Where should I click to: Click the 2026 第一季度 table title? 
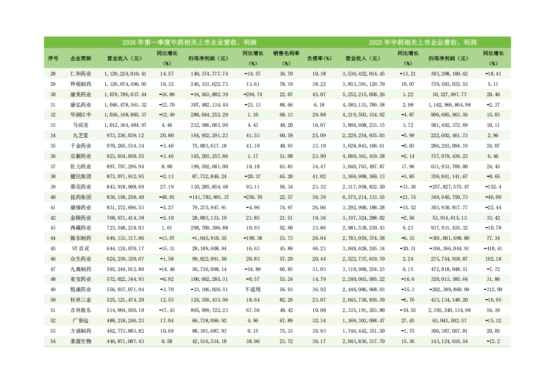tap(189, 42)
